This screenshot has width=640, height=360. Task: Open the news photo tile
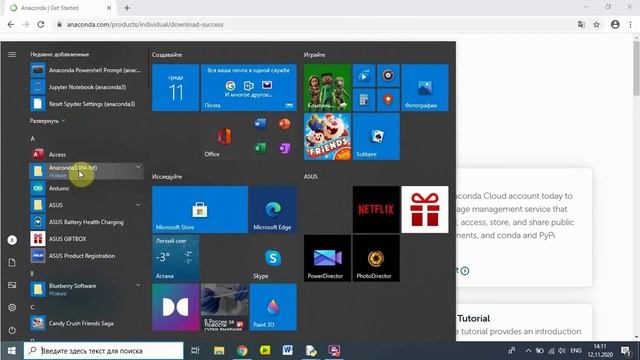click(224, 307)
